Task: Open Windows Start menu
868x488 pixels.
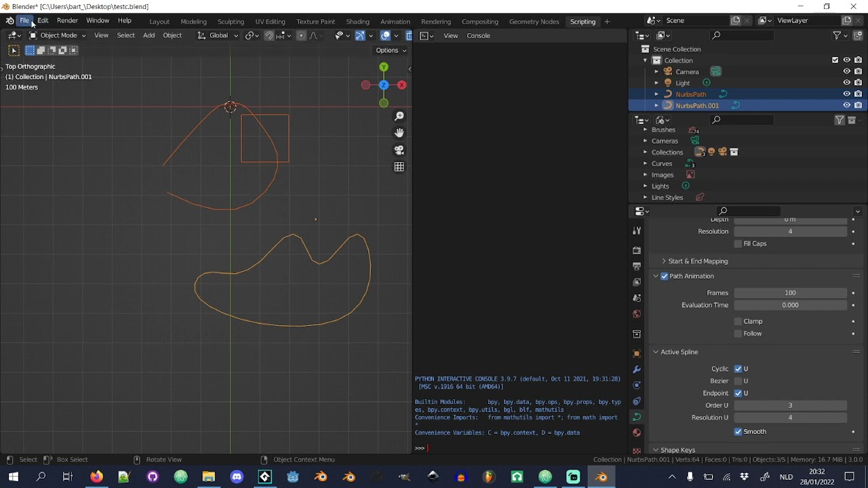Action: pos(14,477)
